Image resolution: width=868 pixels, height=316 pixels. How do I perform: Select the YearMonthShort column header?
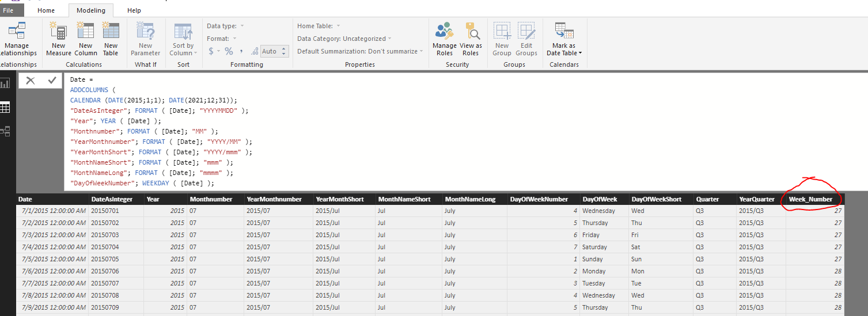point(344,199)
